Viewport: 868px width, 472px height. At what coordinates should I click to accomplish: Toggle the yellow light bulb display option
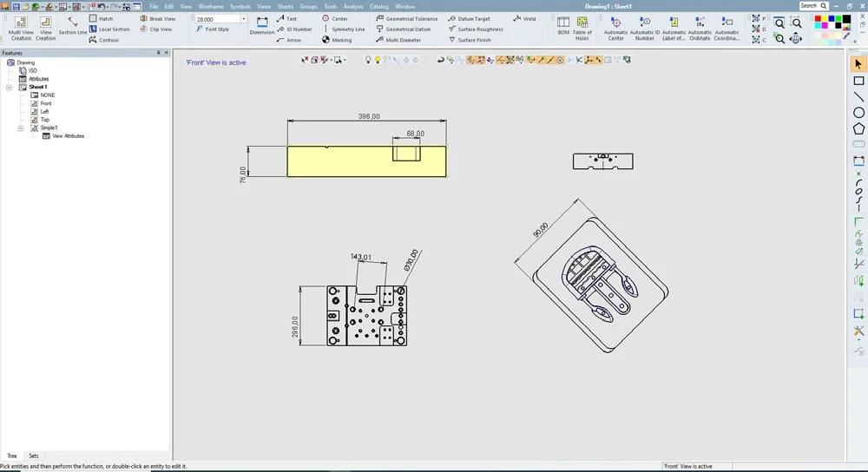point(378,60)
